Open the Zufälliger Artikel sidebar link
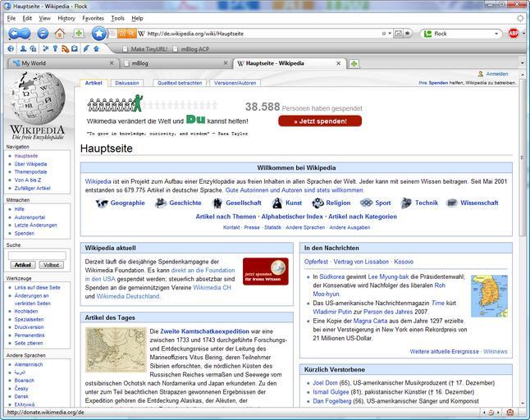The width and height of the screenshot is (530, 420). tap(32, 188)
